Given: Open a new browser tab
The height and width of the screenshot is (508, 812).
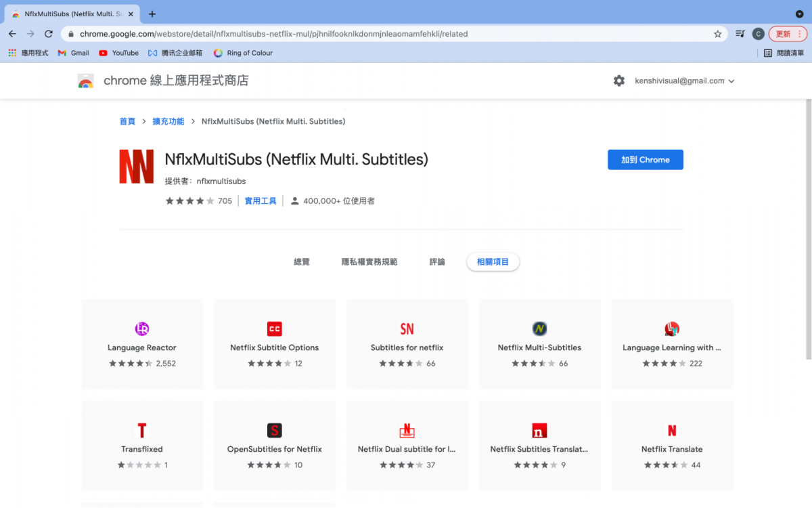Looking at the screenshot, I should [x=152, y=14].
